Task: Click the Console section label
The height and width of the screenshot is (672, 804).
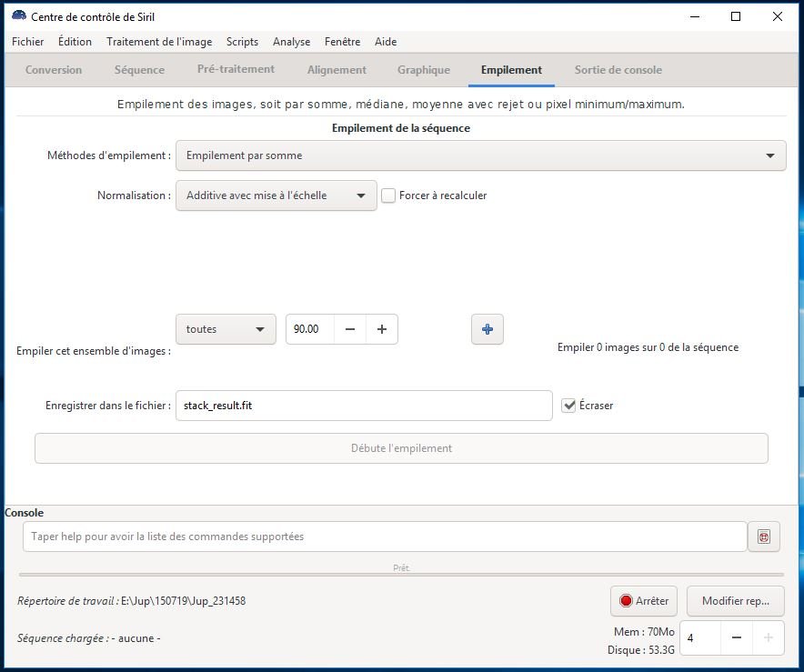Action: coord(24,513)
